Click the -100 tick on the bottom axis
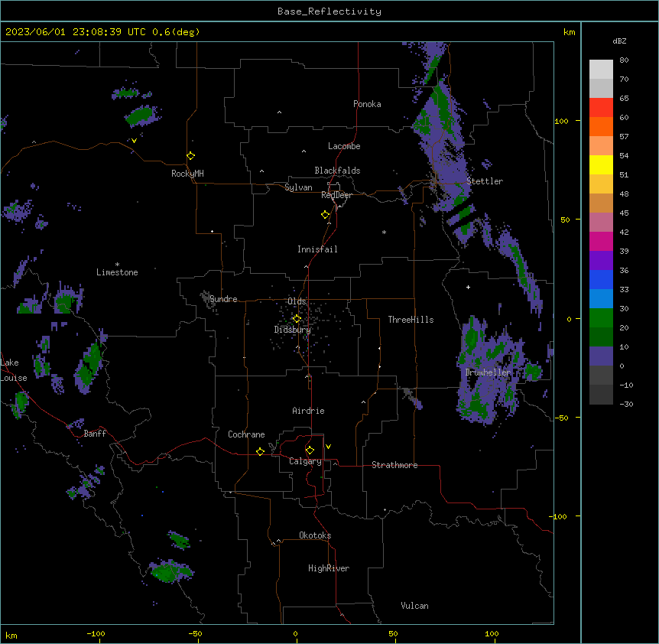 coord(96,634)
